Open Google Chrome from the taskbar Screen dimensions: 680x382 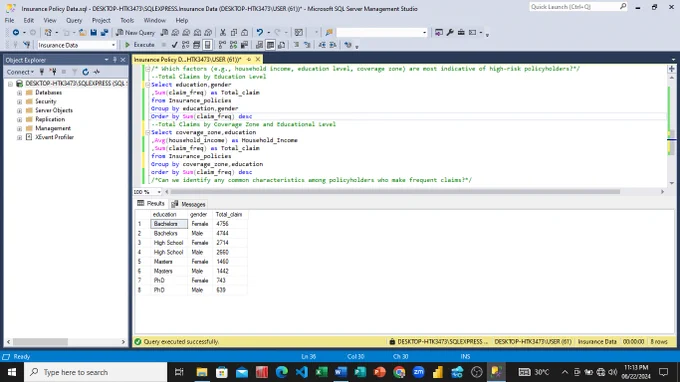tap(399, 372)
